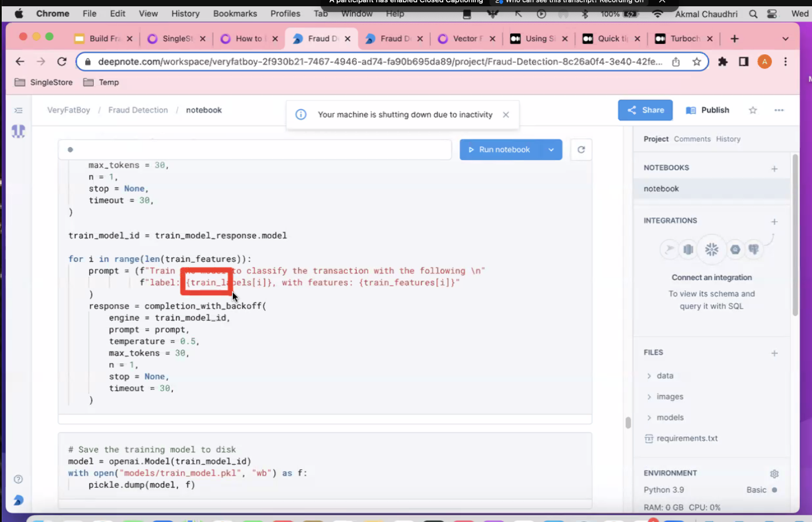Expand the data folder

click(664, 376)
